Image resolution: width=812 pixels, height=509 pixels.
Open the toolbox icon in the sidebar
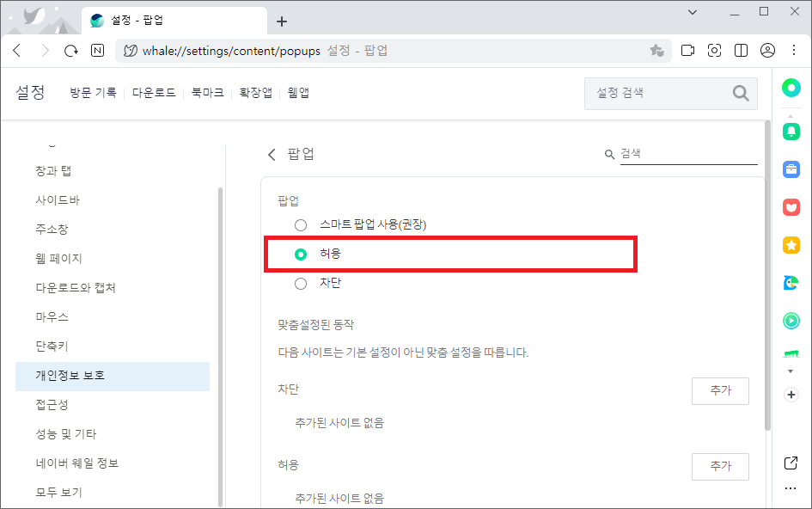tap(791, 169)
